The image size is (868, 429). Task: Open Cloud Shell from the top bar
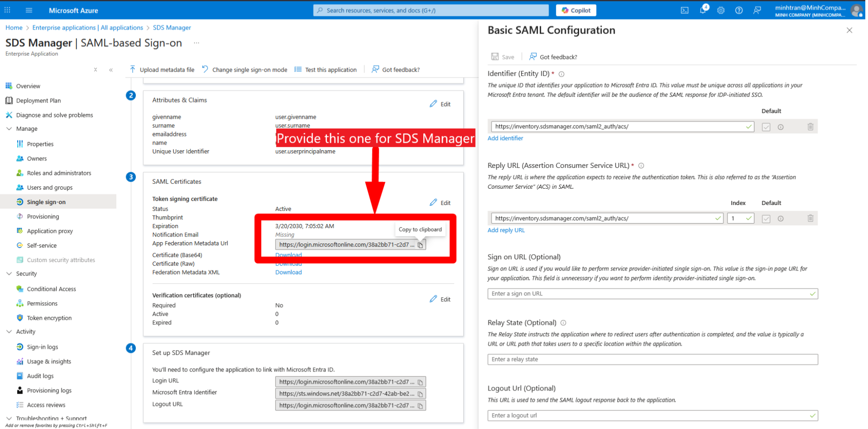click(x=684, y=10)
